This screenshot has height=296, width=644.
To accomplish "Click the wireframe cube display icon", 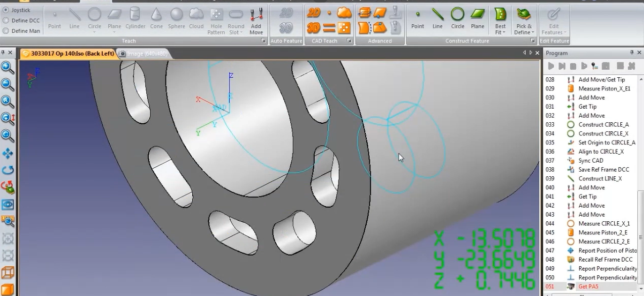I will click(7, 273).
